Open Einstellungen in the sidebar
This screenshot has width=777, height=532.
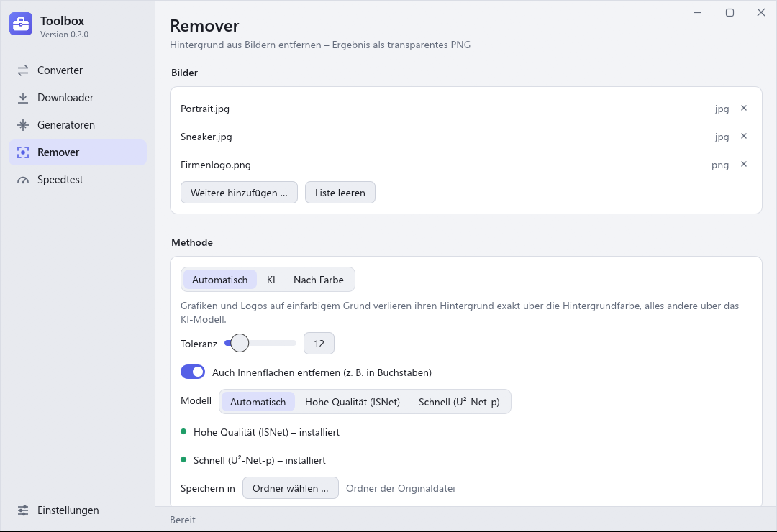pos(78,510)
